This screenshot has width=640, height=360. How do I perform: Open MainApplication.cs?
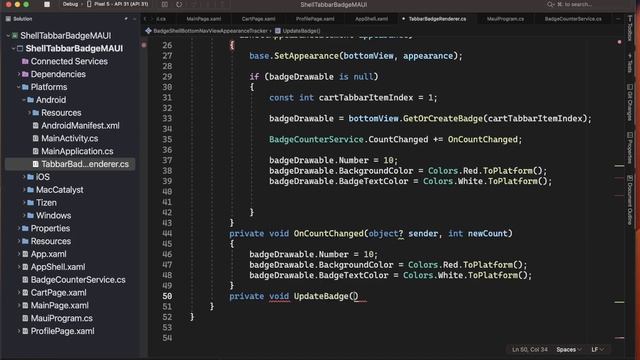[x=77, y=151]
